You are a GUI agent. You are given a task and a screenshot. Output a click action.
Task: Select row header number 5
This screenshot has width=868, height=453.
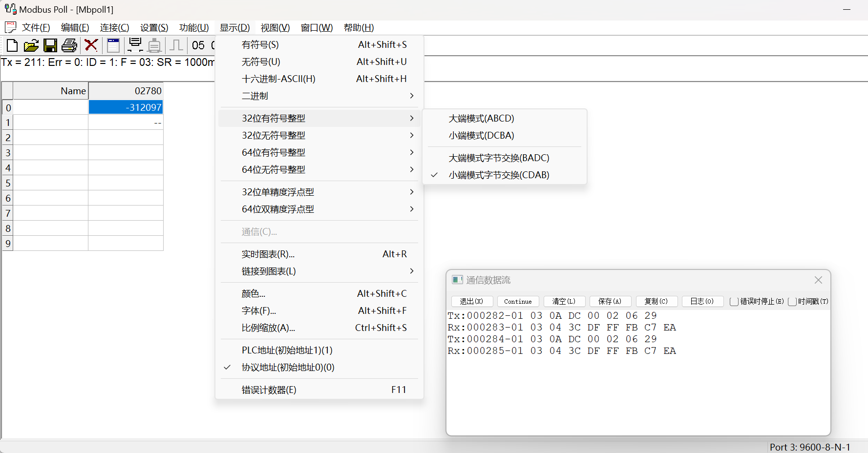click(x=8, y=183)
